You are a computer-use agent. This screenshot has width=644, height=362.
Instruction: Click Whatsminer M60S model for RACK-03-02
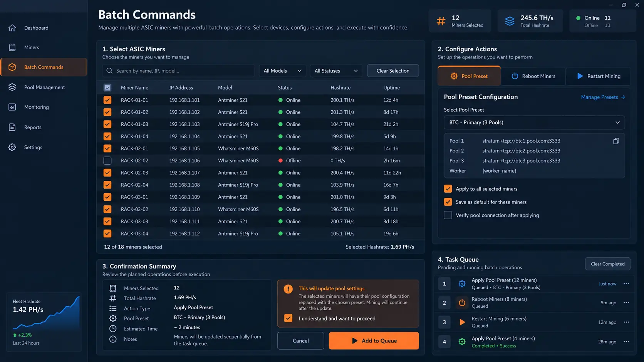click(238, 209)
